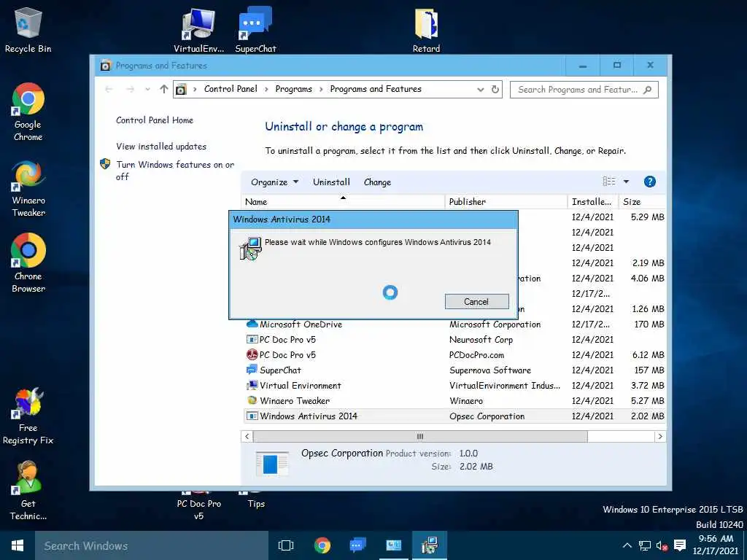Expand chevron after Control Panel breadcrumb
747x560 pixels.
(x=266, y=89)
